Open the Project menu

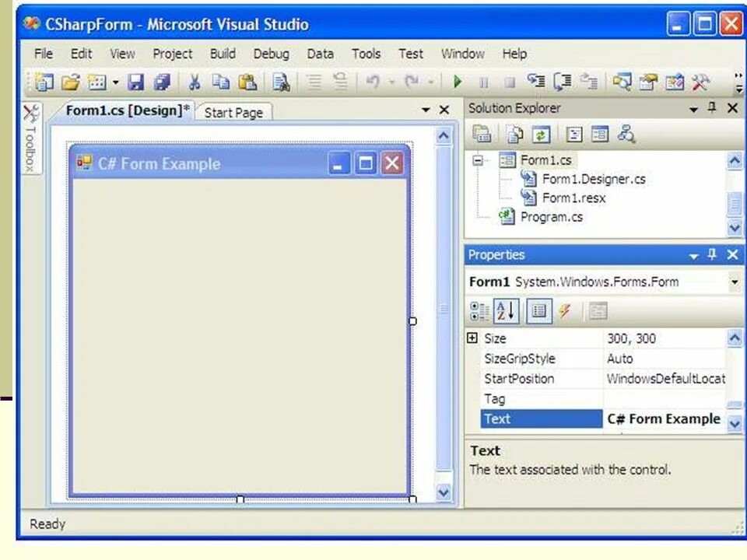point(173,54)
